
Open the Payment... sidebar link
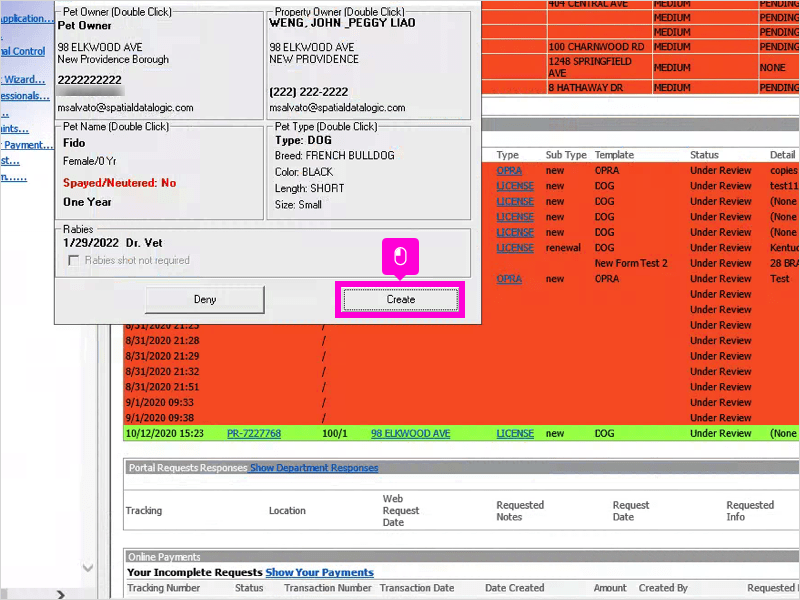tap(27, 145)
